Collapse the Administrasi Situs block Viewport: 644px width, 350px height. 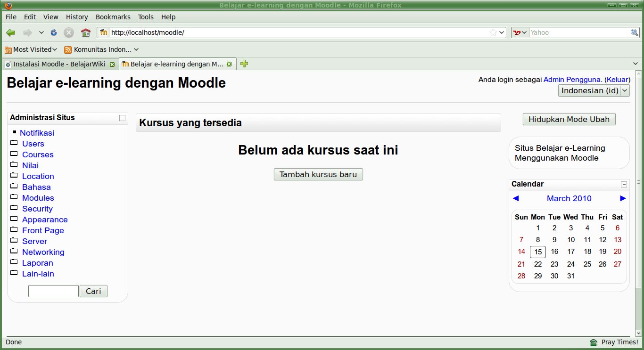tap(123, 118)
